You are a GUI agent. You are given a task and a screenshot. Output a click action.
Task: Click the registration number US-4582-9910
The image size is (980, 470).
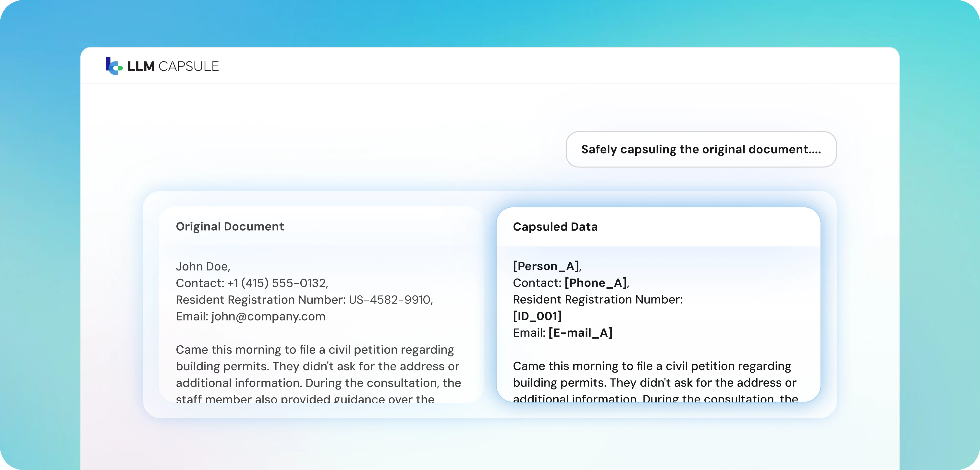click(x=390, y=300)
